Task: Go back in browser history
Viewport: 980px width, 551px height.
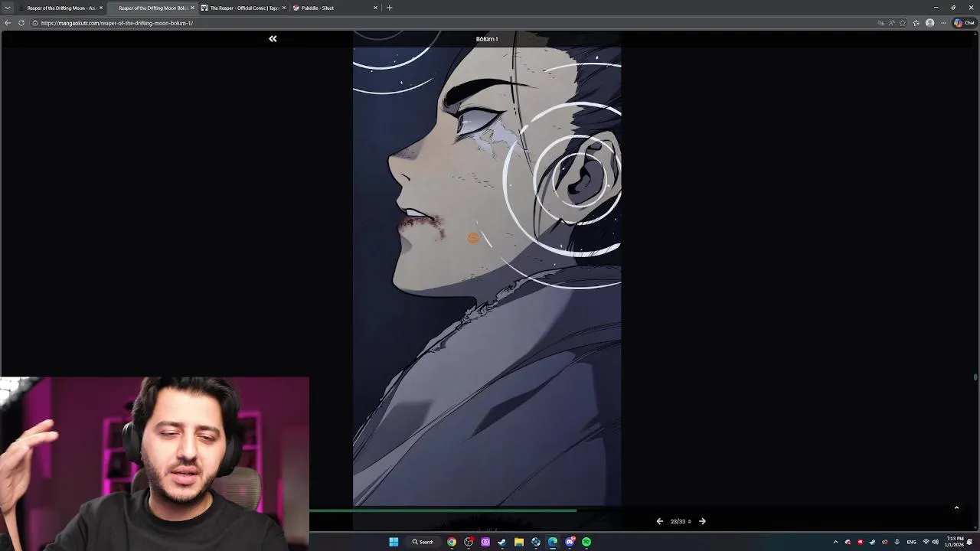Action: (8, 23)
